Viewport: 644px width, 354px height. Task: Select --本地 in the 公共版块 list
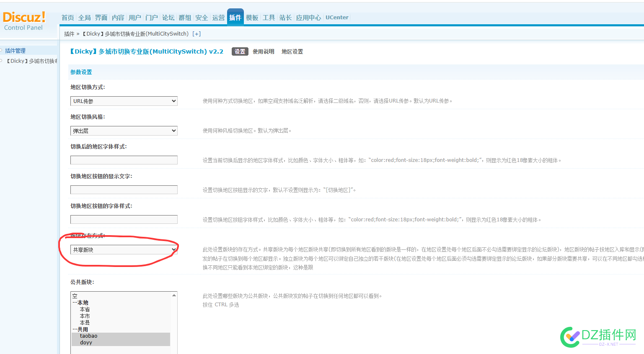click(x=121, y=303)
